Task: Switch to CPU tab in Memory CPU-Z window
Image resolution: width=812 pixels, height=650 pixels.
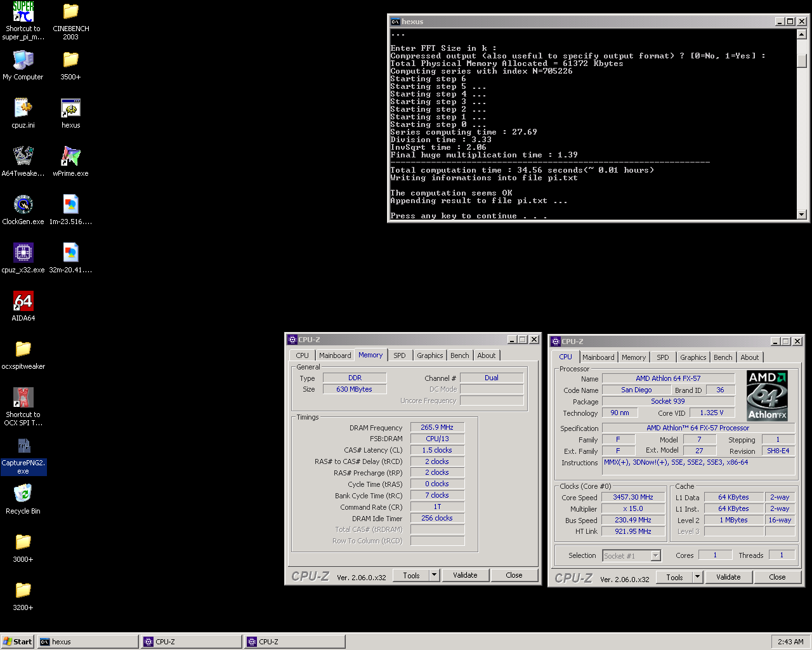Action: (303, 355)
